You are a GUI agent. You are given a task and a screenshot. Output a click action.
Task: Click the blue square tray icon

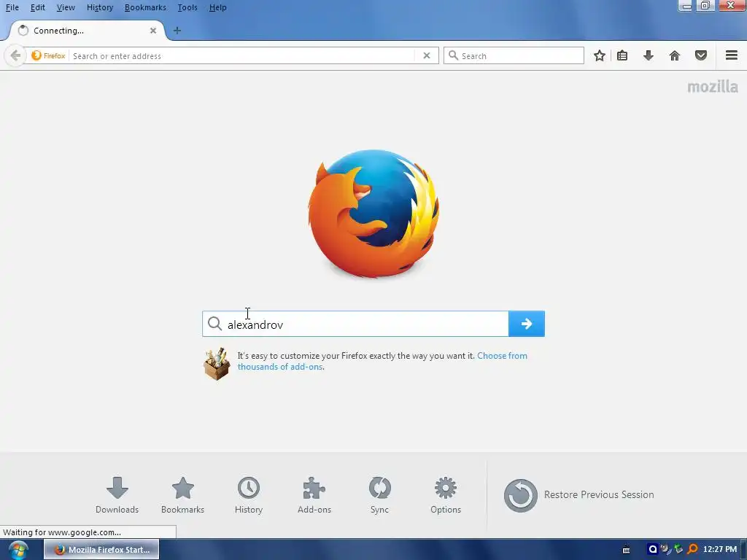653,550
